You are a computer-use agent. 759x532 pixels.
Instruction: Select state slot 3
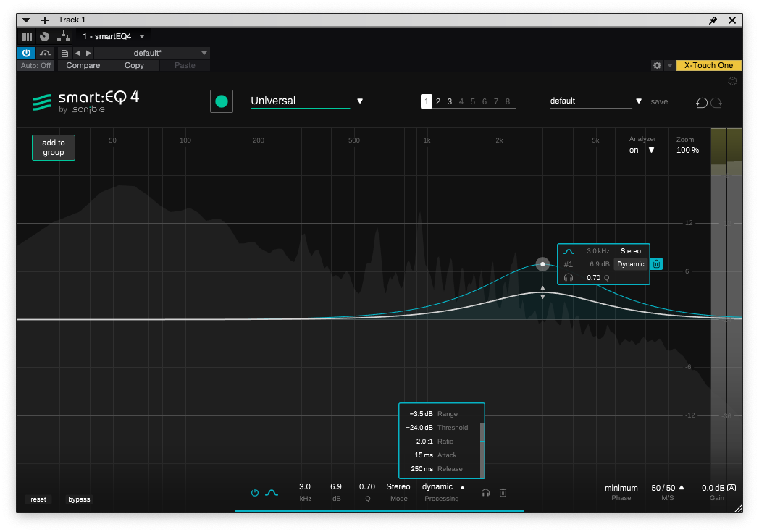(450, 101)
